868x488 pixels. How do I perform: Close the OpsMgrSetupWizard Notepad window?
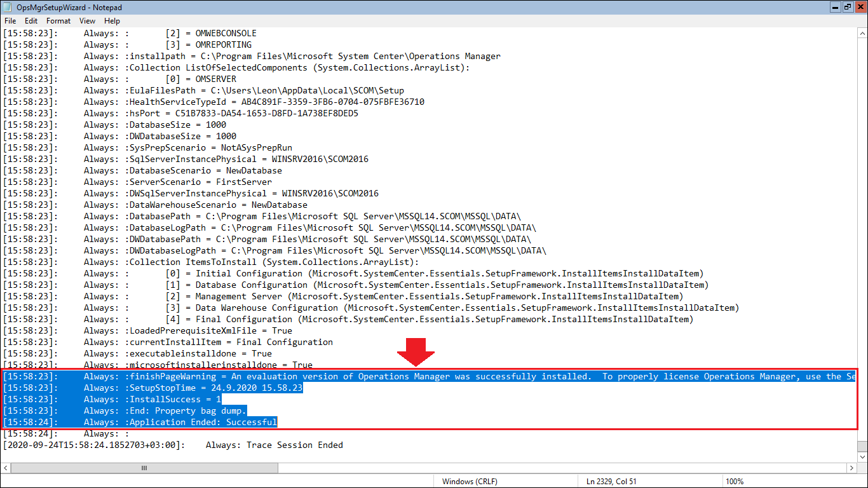[x=860, y=6]
